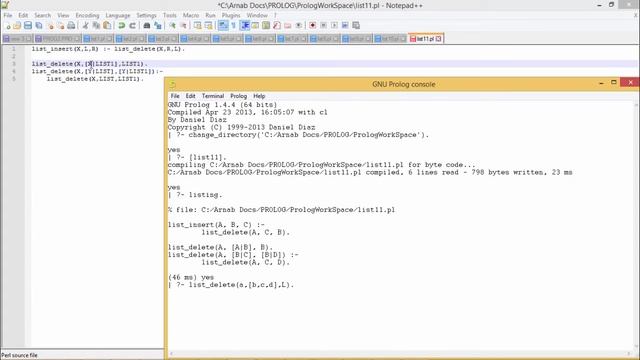640x360 pixels.
Task: Open File menu in GNU Prolog console
Action: 175,96
